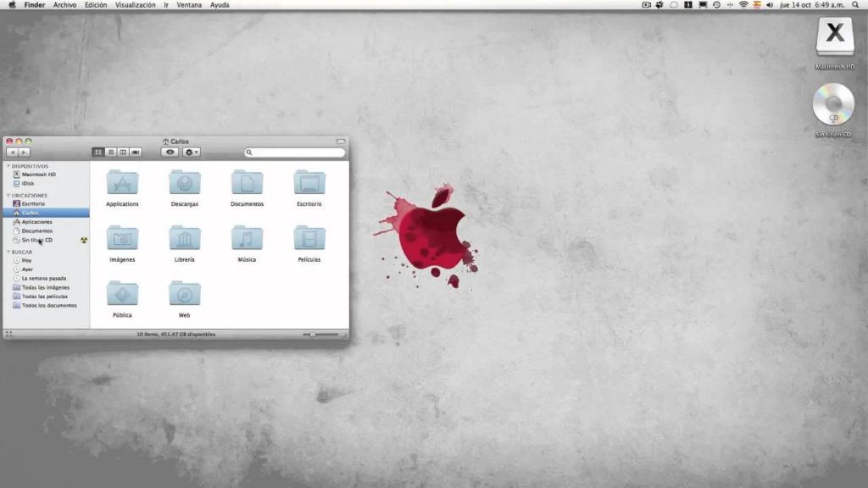Open Spotlight search in the menu bar
The height and width of the screenshot is (488, 868).
point(855,5)
